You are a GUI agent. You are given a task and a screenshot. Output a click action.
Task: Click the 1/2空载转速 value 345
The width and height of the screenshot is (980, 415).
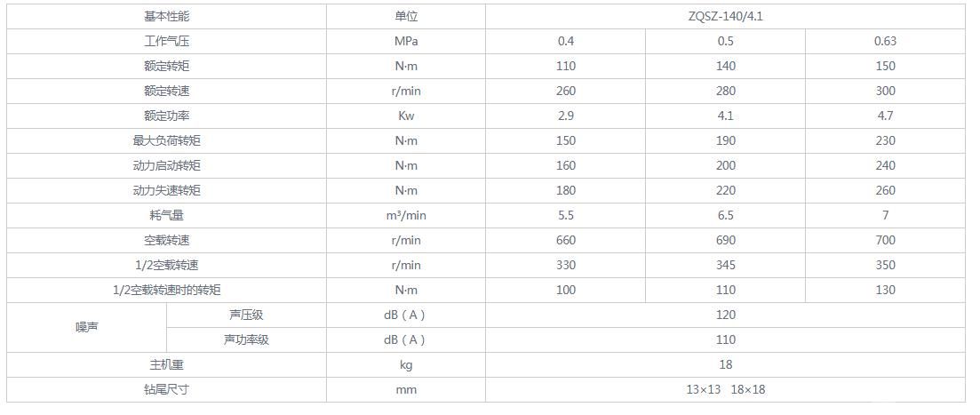[725, 266]
